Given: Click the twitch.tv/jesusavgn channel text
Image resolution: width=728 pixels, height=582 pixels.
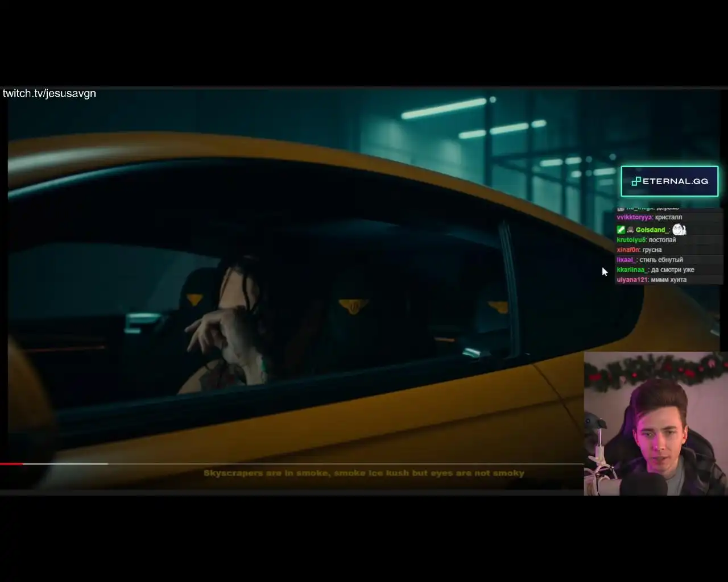Looking at the screenshot, I should (49, 93).
